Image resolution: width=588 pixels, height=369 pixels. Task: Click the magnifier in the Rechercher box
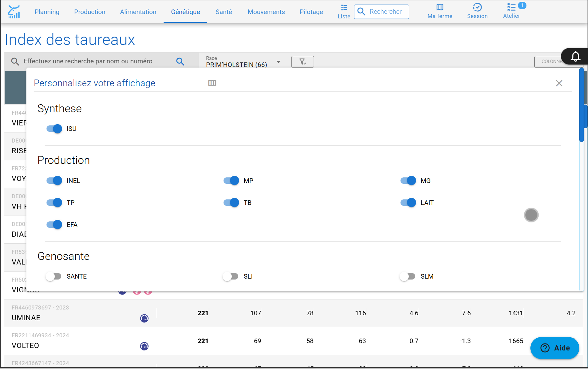coord(361,12)
